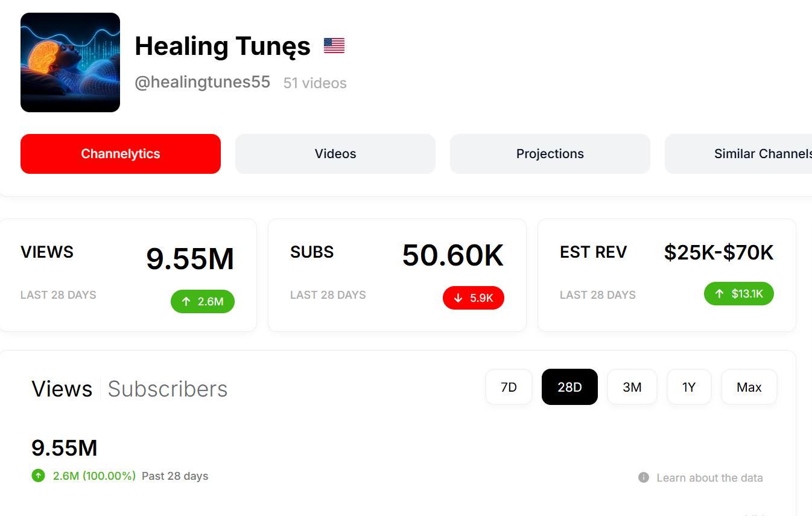
Task: Click the green $13.1K revenue badge
Action: 739,294
